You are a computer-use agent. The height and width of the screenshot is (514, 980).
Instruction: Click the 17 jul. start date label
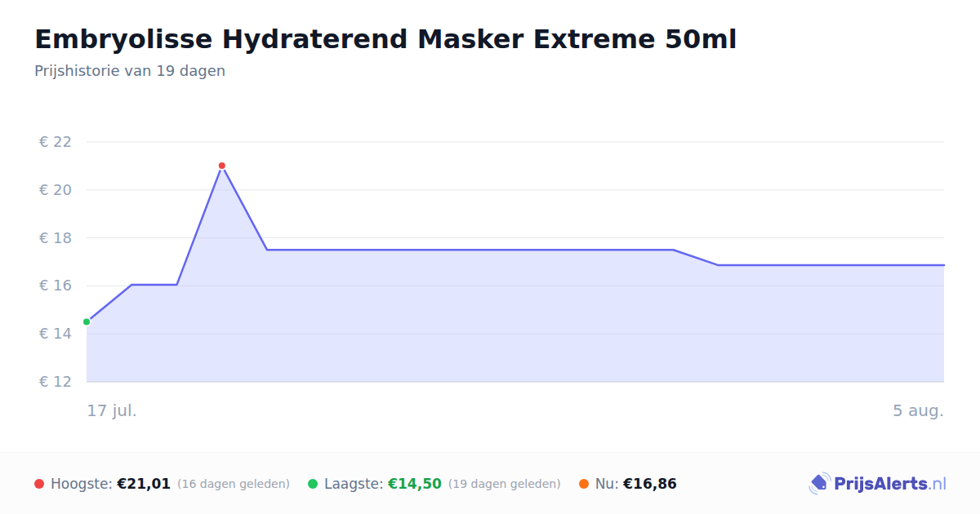pyautogui.click(x=112, y=410)
